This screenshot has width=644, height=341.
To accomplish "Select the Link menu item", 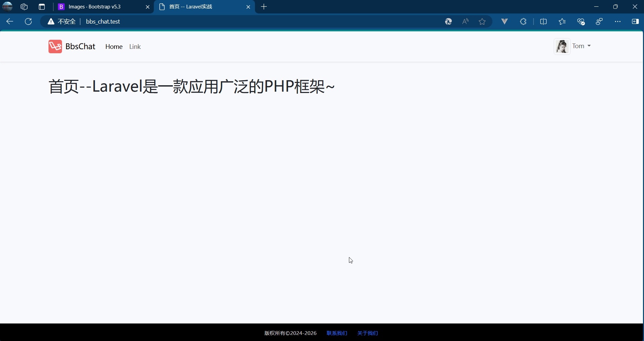I will [x=134, y=47].
